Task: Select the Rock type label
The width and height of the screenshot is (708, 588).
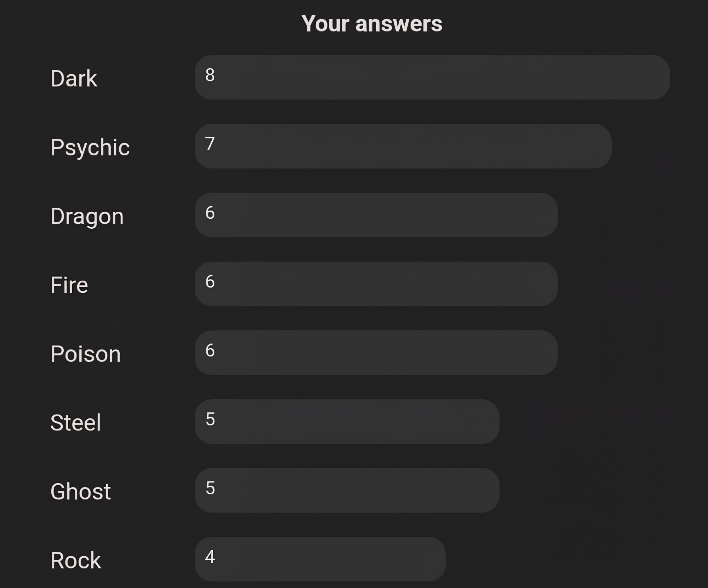Action: coord(76,560)
